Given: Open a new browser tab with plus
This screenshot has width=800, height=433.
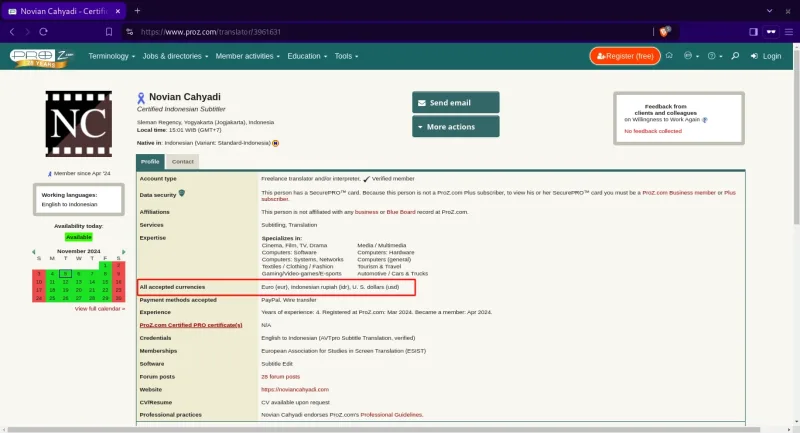Looking at the screenshot, I should coord(137,11).
